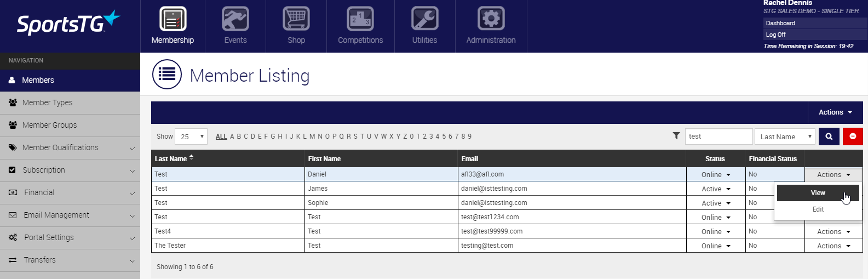The width and height of the screenshot is (868, 279).
Task: Open Status dropdown for James Test
Action: [x=716, y=189]
